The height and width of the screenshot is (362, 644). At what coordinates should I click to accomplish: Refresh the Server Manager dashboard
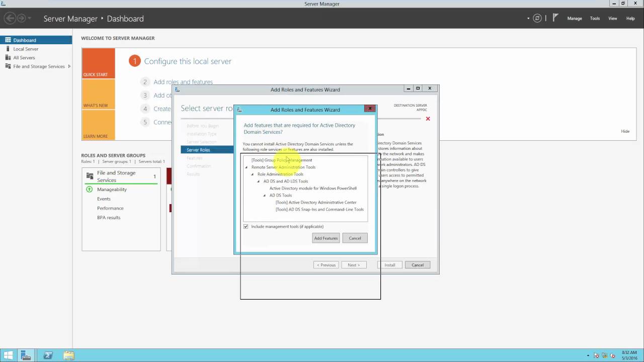coord(537,19)
